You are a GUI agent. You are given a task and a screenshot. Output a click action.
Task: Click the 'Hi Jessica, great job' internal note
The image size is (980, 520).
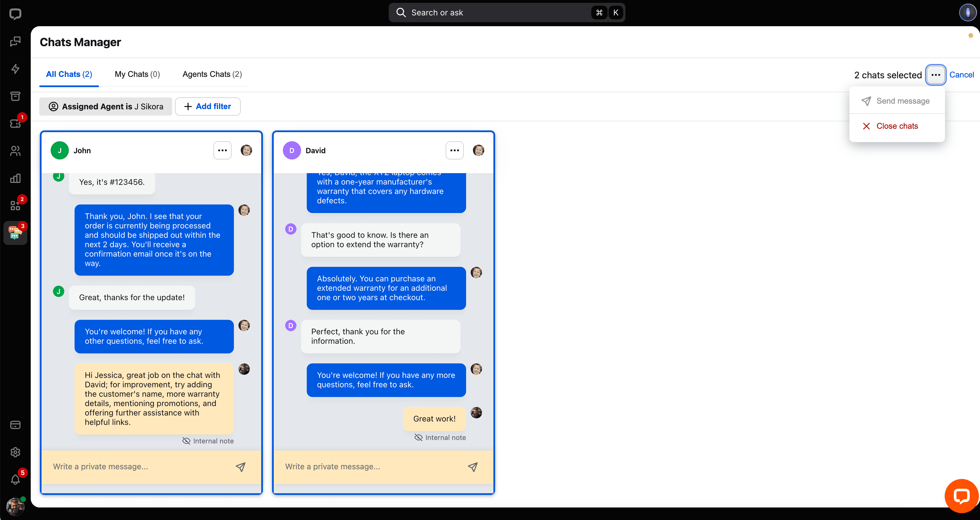[x=154, y=399]
